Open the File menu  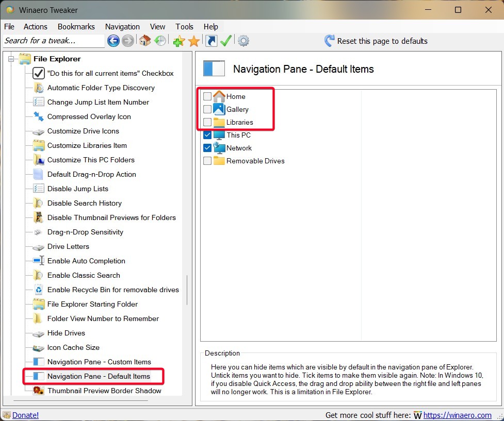pyautogui.click(x=9, y=27)
